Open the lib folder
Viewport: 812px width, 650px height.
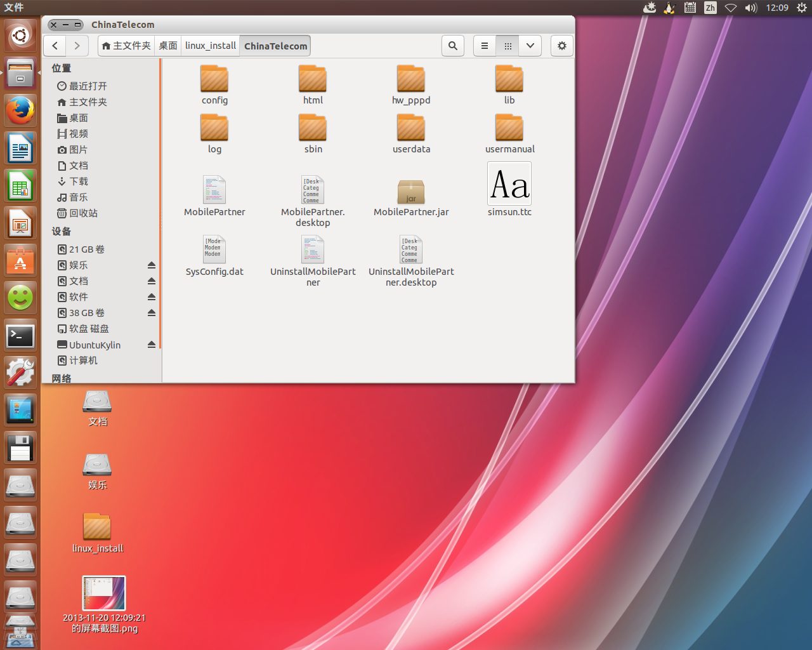[509, 84]
